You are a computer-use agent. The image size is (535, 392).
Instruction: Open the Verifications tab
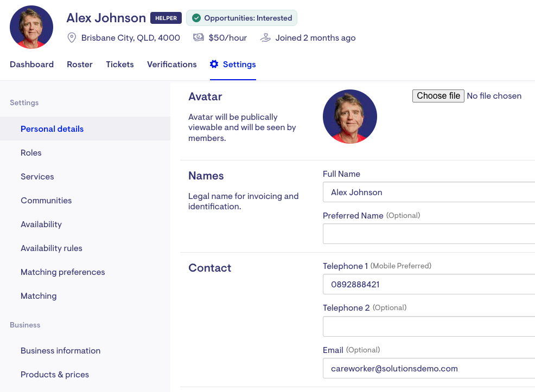tap(171, 65)
